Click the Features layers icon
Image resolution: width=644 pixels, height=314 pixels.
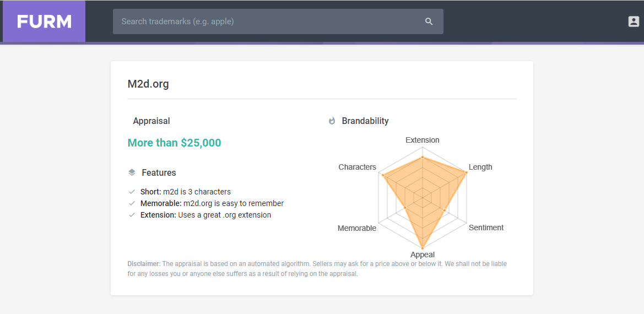[132, 172]
